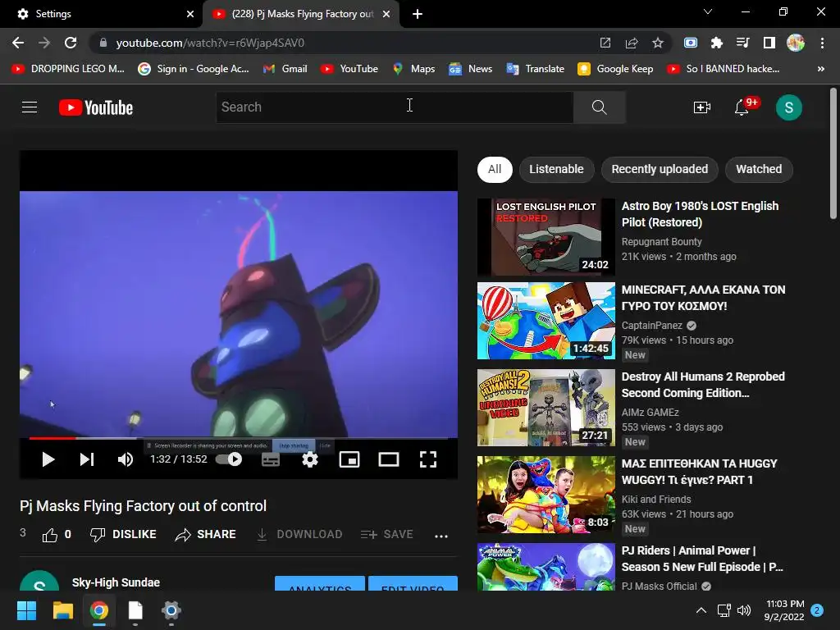Open the Gmail bookmark
Screen dimensions: 840x630
[x=285, y=69]
